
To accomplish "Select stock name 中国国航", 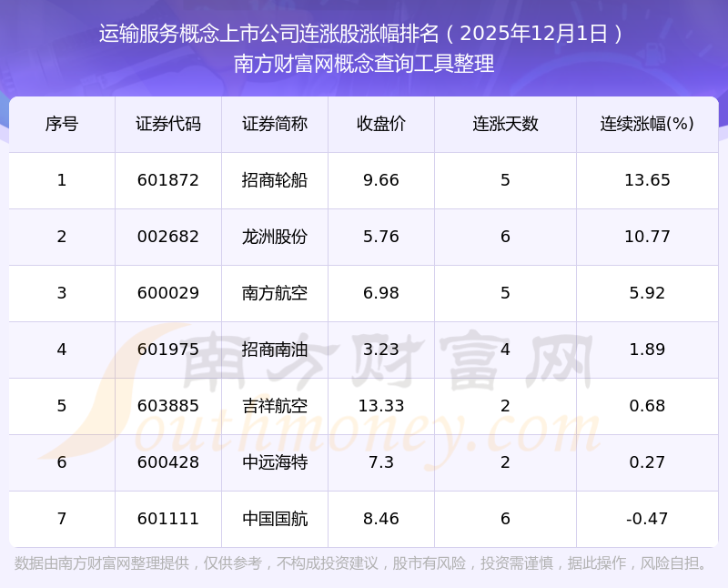I will tap(275, 519).
